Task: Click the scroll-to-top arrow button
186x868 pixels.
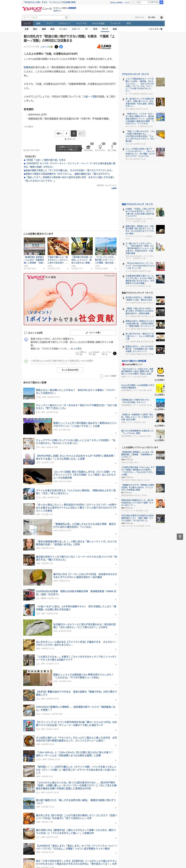Action: [180, 536]
